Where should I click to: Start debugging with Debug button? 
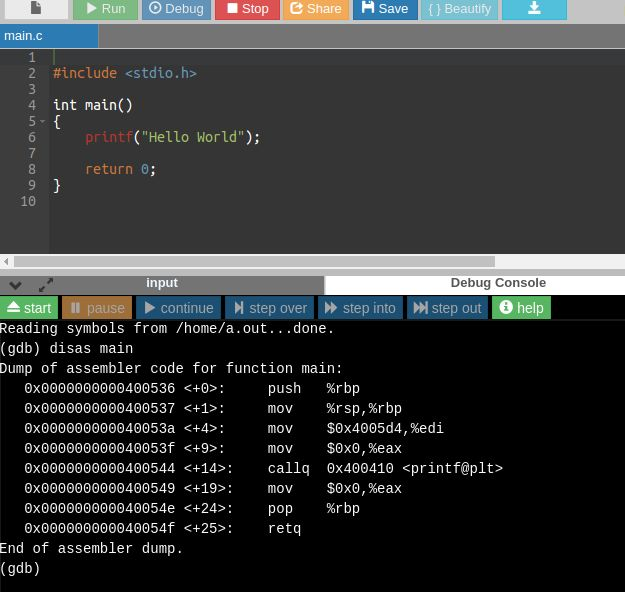tap(176, 9)
